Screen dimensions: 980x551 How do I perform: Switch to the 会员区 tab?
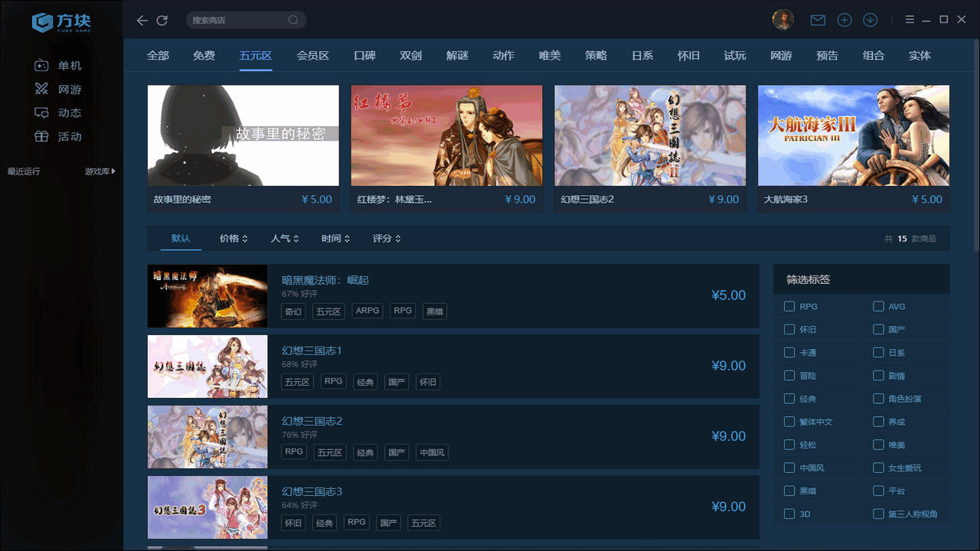312,55
